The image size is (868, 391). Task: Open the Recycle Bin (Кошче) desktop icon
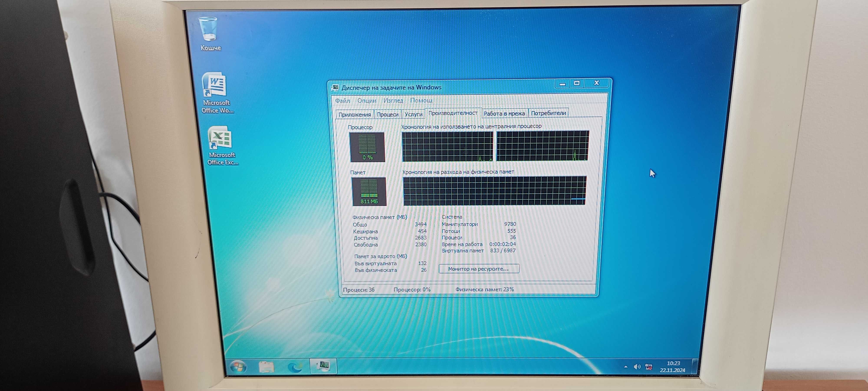209,34
